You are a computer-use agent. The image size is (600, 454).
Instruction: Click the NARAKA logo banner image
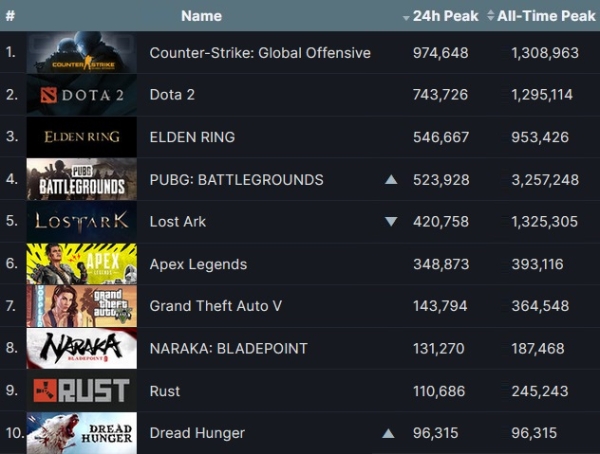click(x=82, y=348)
